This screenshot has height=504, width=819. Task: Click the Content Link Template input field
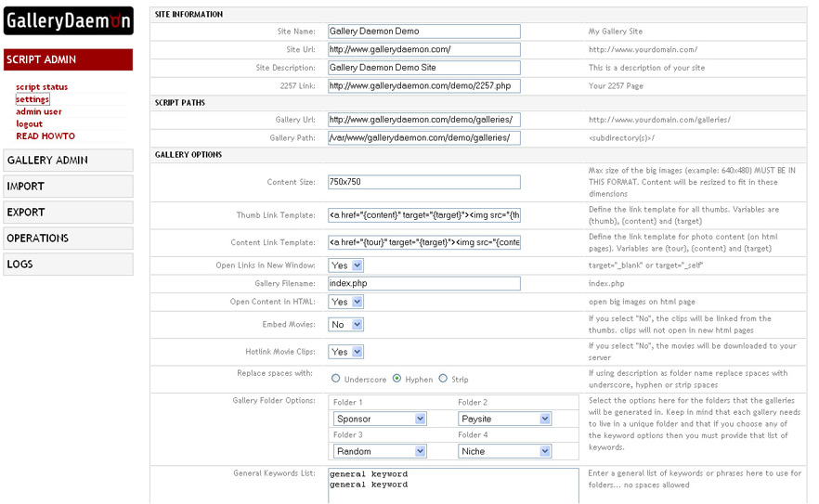(424, 243)
